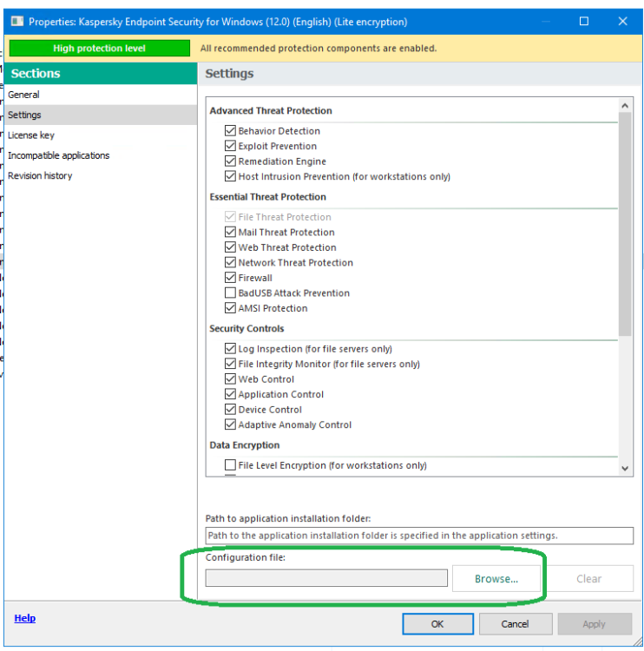Open Revision history section
The width and height of the screenshot is (644, 651).
(101, 175)
